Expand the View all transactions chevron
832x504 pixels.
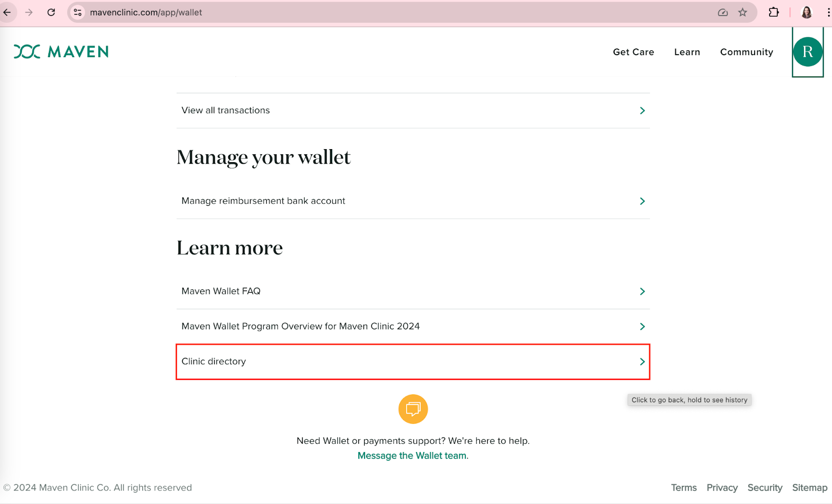642,111
